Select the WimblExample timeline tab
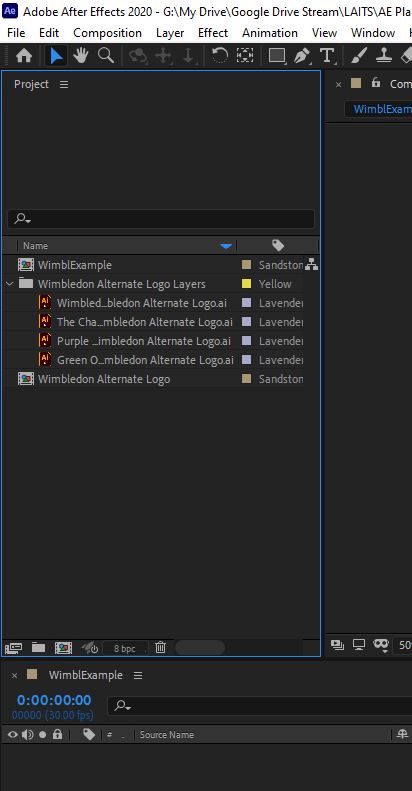 pos(85,675)
